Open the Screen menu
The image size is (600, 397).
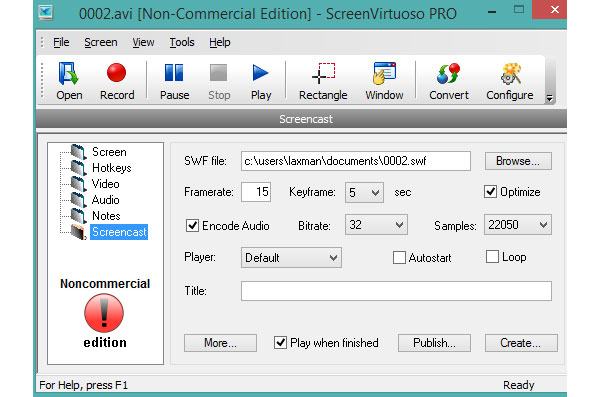[101, 42]
